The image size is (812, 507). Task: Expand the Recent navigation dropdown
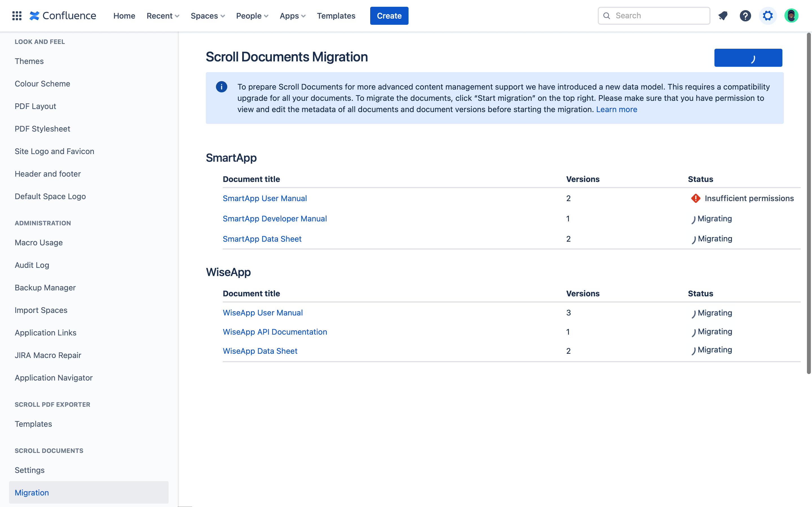(162, 16)
